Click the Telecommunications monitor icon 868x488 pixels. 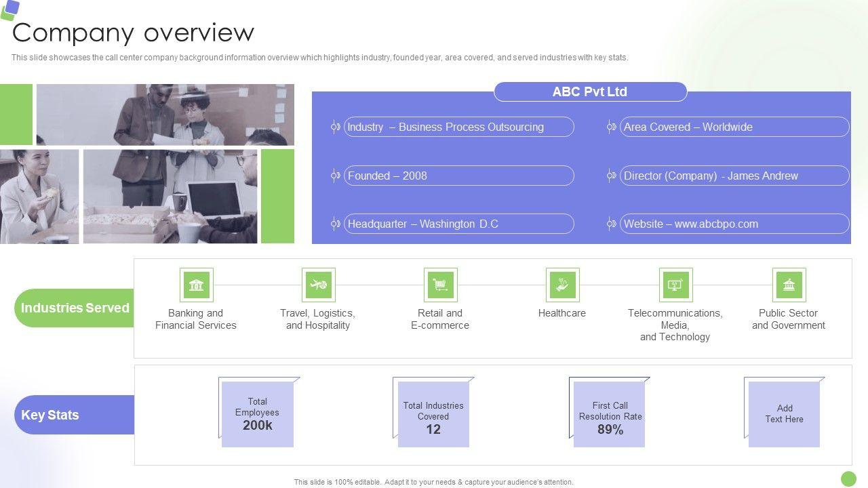pos(675,285)
